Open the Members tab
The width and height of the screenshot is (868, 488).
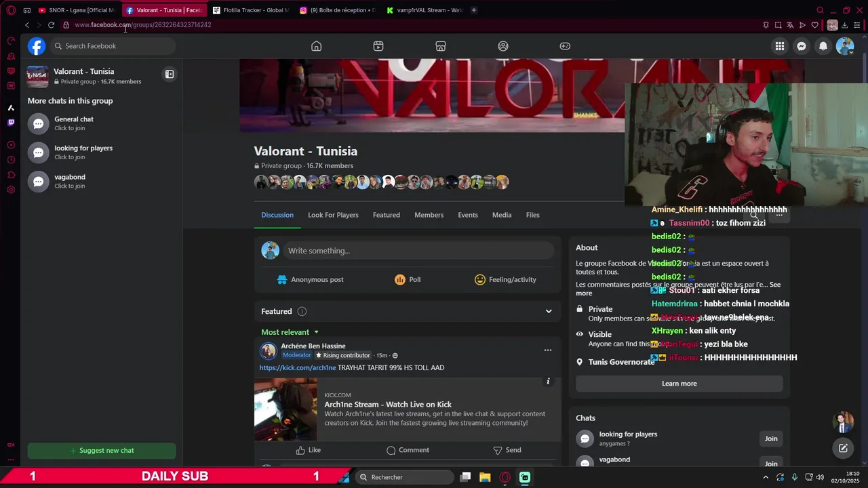tap(429, 215)
